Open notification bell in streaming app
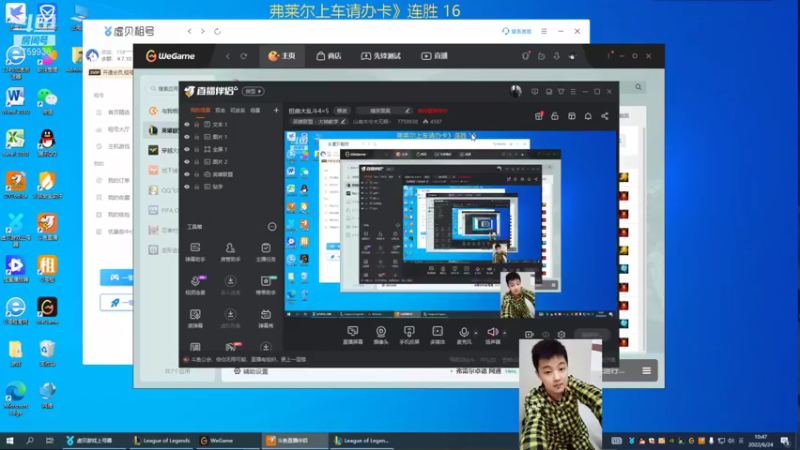The width and height of the screenshot is (800, 450). click(588, 116)
